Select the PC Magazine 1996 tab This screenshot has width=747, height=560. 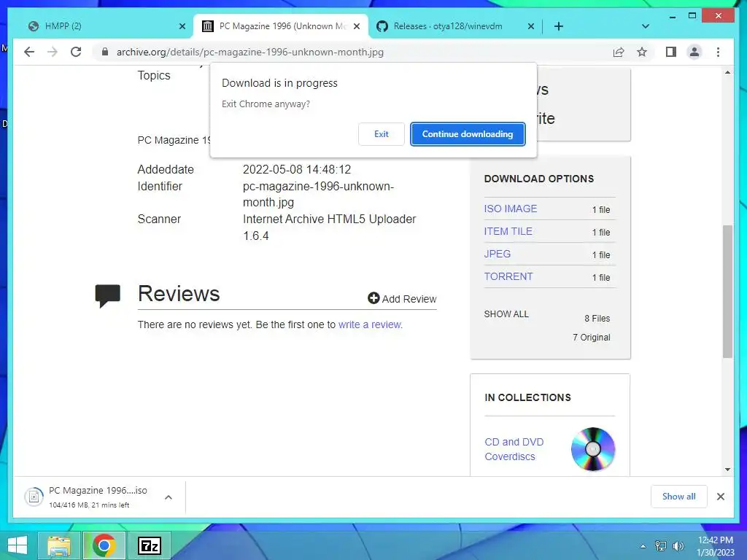tap(281, 26)
